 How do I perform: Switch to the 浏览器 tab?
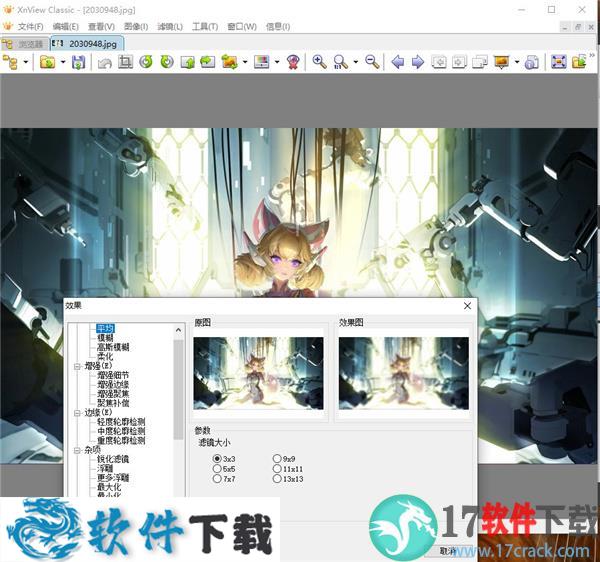tap(25, 44)
